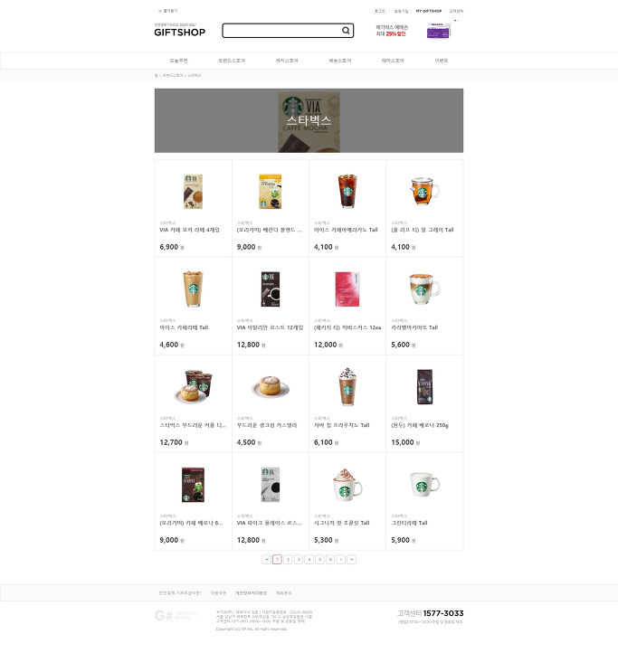Open the purple Megabox ticket banner

point(439,31)
